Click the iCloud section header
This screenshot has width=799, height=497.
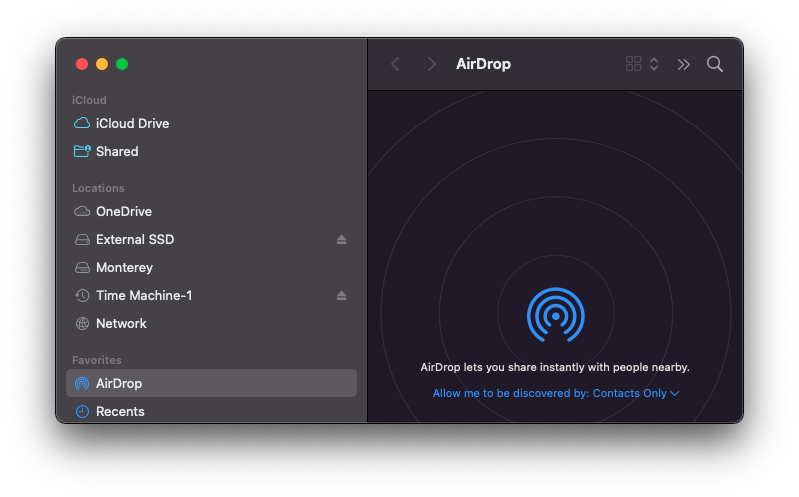[89, 100]
